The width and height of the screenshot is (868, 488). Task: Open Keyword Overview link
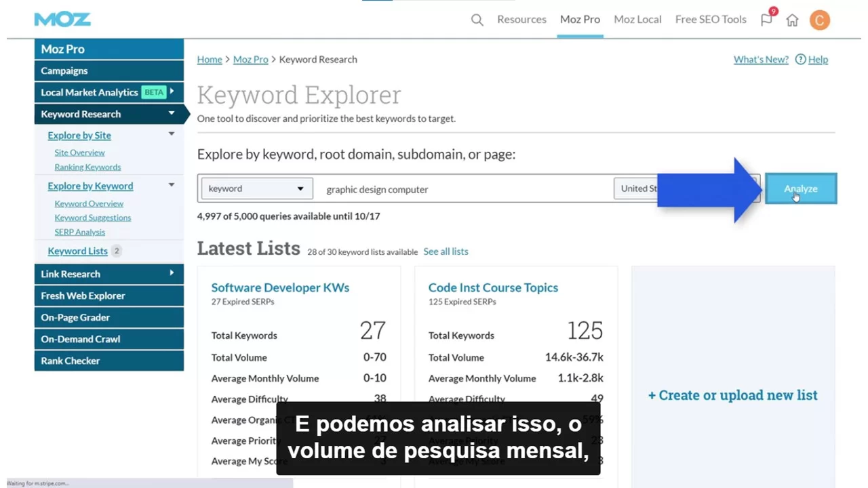(x=90, y=203)
